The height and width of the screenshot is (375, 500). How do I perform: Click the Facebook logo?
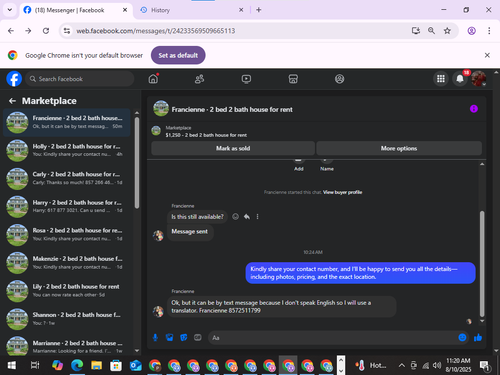tap(14, 79)
